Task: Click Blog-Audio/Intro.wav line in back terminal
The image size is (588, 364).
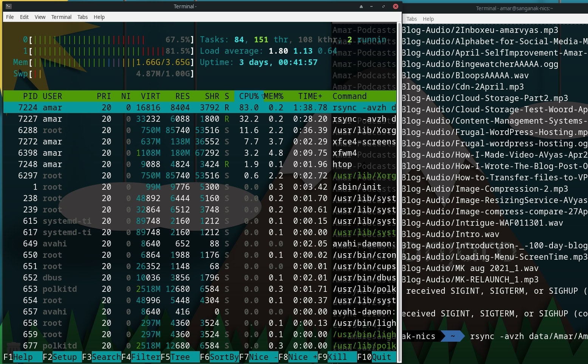Action: [450, 234]
